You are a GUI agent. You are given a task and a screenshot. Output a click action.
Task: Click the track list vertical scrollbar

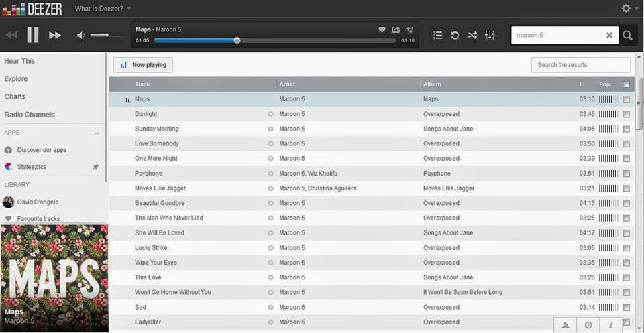click(638, 103)
